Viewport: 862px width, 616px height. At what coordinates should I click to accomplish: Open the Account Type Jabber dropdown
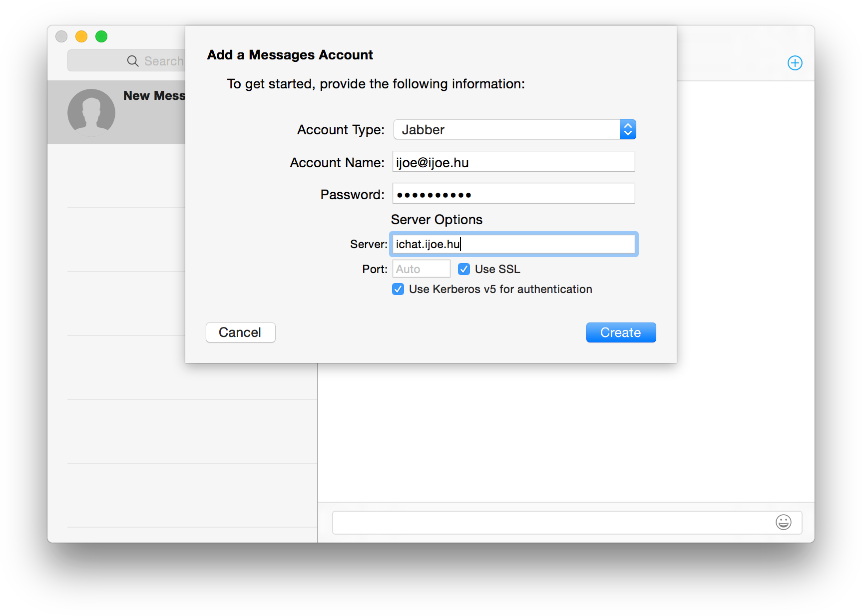(x=514, y=129)
